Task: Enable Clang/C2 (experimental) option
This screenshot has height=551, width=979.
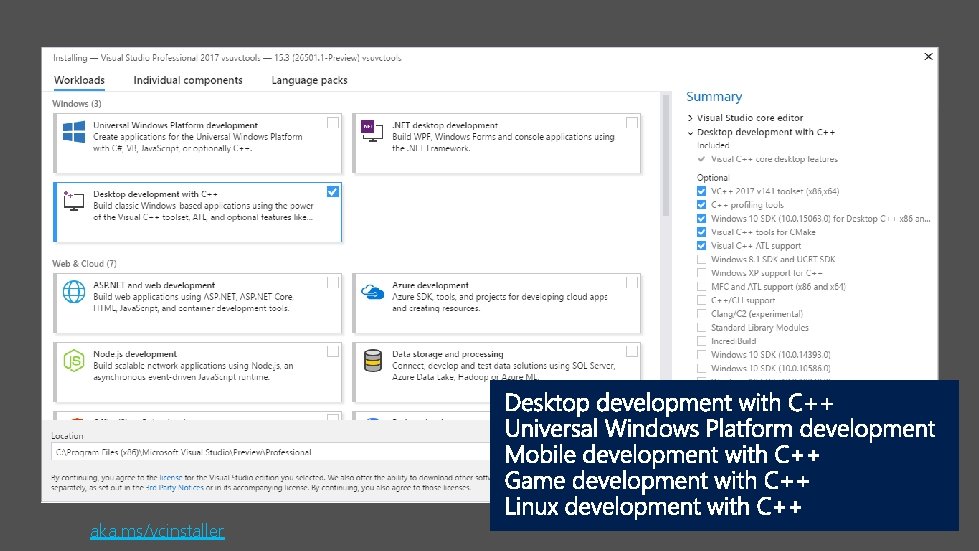Action: (701, 314)
